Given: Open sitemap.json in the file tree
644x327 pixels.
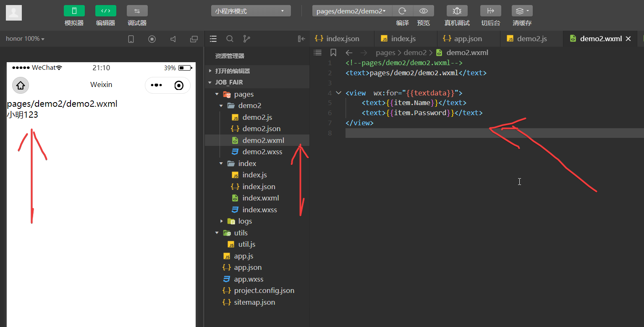Looking at the screenshot, I should [257, 302].
